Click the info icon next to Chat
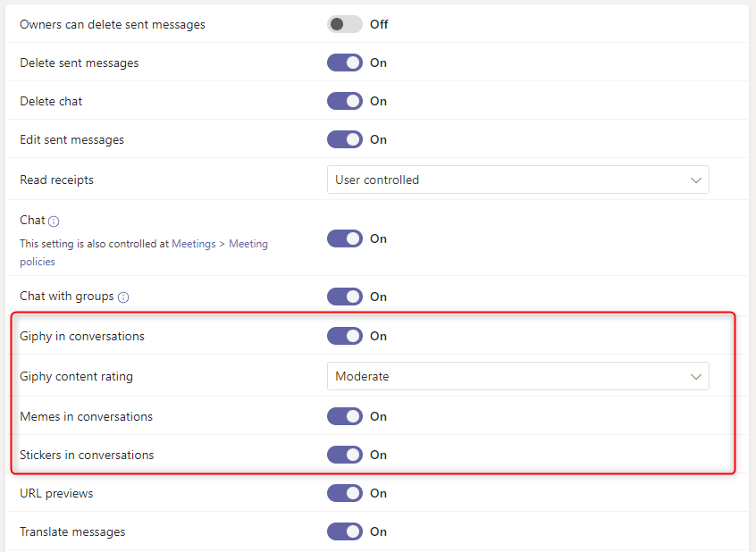 coord(54,222)
